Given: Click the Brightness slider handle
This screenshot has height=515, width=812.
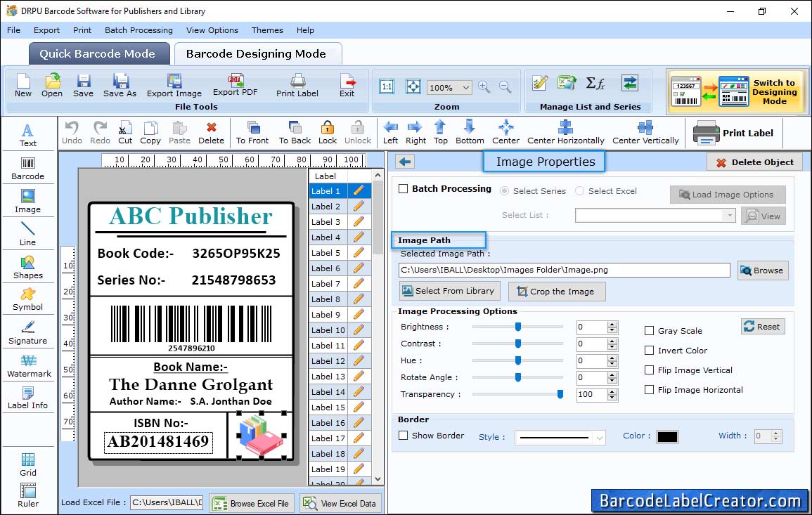Looking at the screenshot, I should [518, 327].
